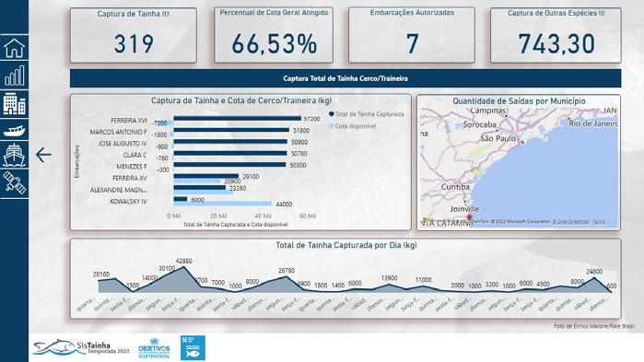Select the Embarcações Autorizadas 7 card
This screenshot has height=362, width=644.
pos(412,35)
